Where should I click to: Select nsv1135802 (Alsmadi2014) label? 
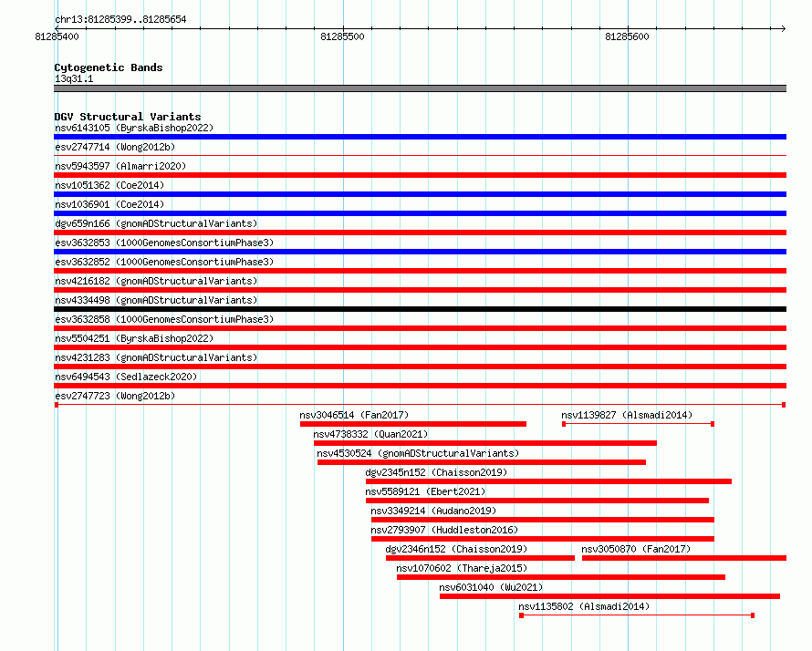pos(584,606)
